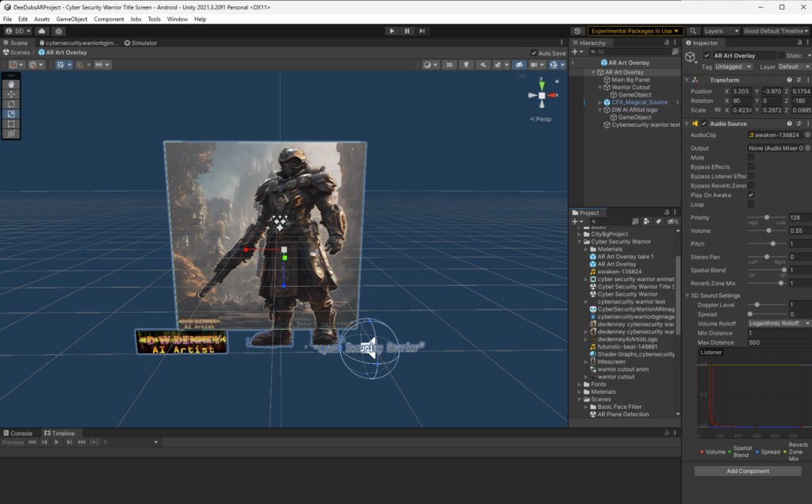
Task: Open the Tag Untagged dropdown
Action: 733,67
